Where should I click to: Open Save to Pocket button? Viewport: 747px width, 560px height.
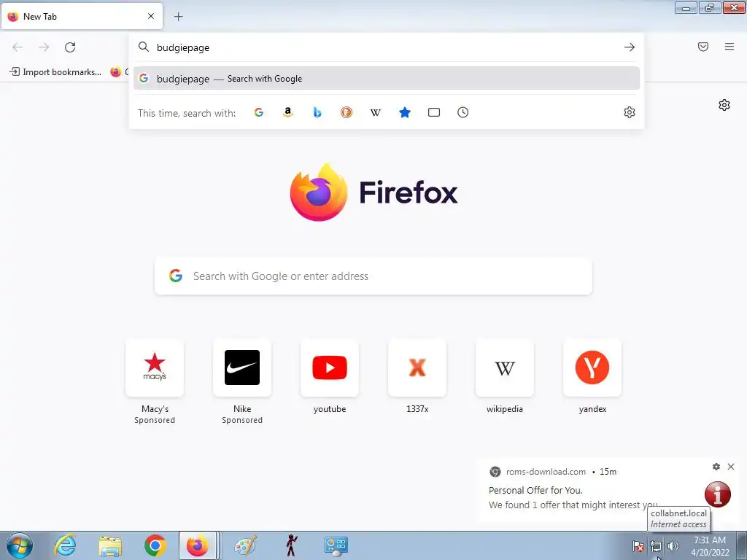[x=703, y=47]
